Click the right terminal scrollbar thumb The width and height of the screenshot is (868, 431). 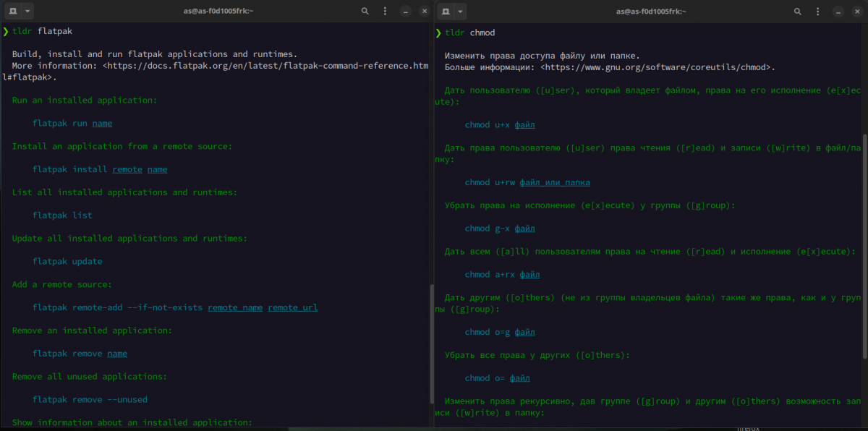pyautogui.click(x=866, y=246)
